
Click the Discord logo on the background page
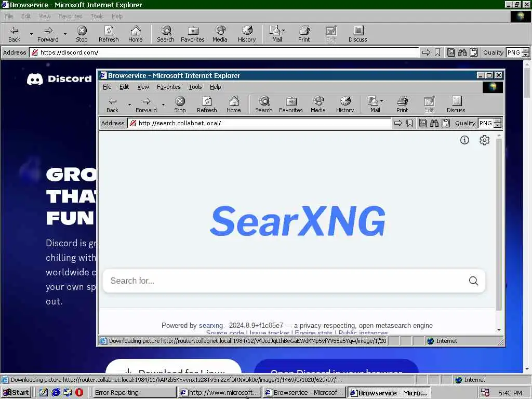pyautogui.click(x=59, y=79)
